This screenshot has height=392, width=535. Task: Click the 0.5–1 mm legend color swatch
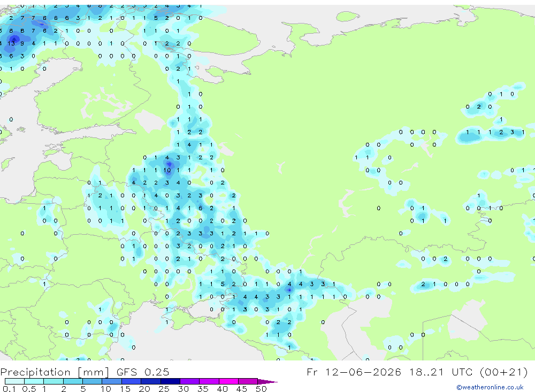pos(34,381)
